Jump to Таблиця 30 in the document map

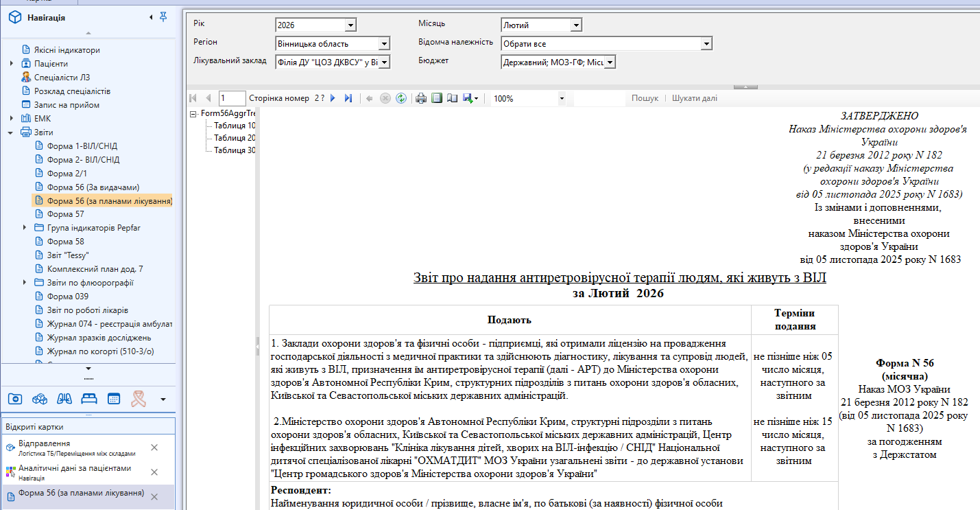click(x=235, y=150)
